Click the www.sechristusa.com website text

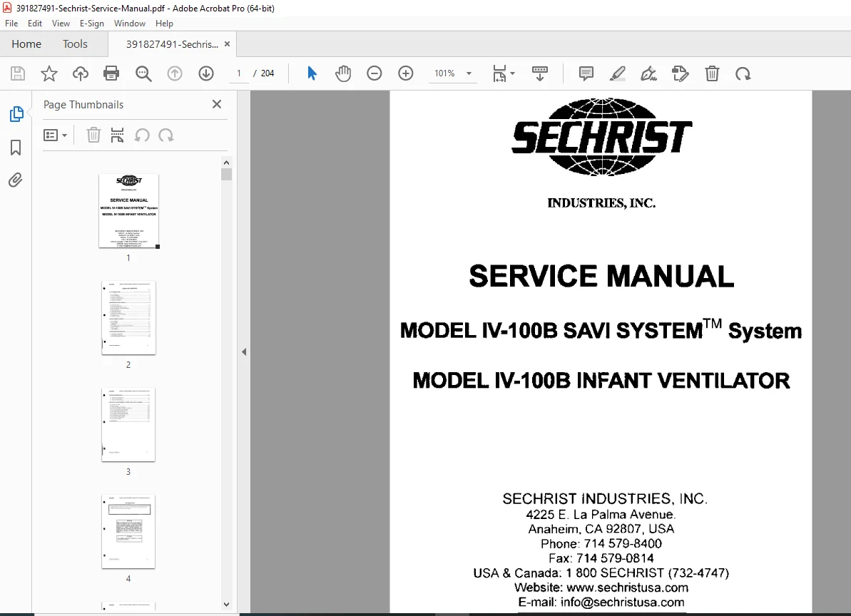(628, 587)
